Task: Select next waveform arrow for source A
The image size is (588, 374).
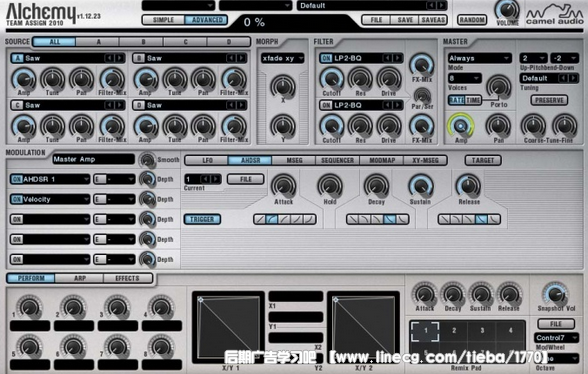Action: 119,58
